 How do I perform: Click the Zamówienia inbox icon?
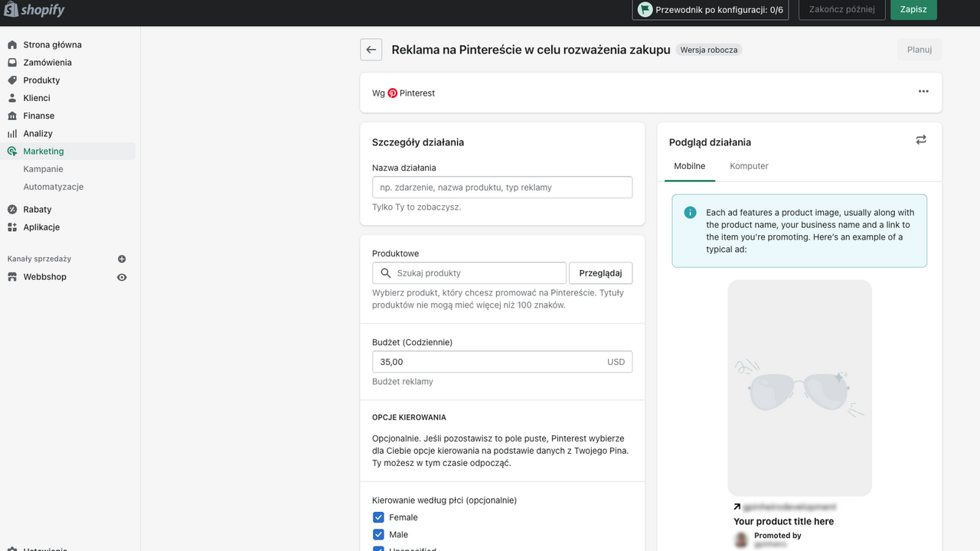pyautogui.click(x=12, y=62)
